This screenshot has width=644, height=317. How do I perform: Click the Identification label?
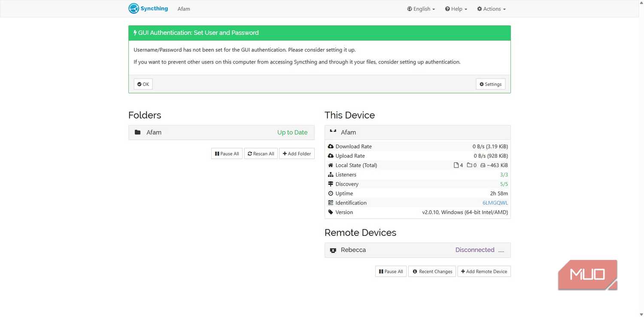[351, 203]
